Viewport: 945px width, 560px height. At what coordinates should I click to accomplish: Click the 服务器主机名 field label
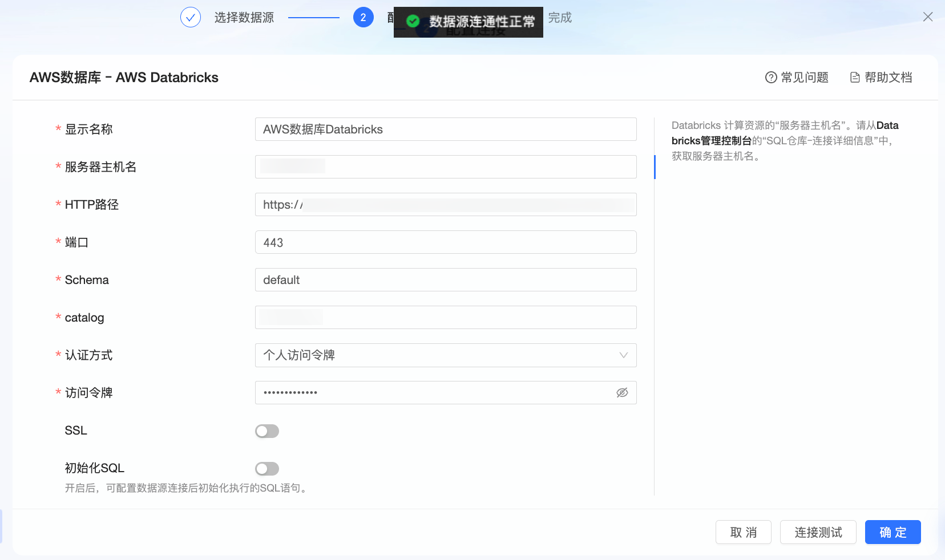(100, 167)
